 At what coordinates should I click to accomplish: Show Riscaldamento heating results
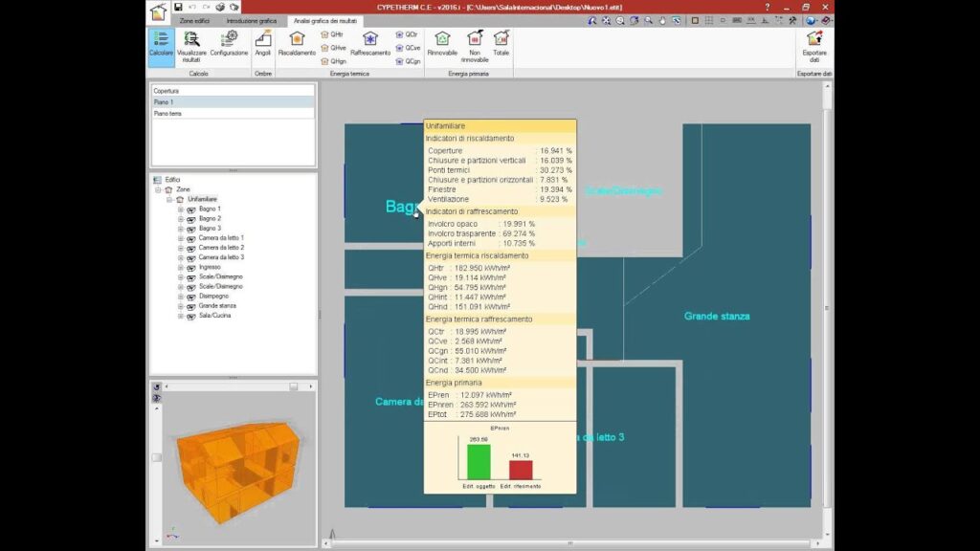pos(297,45)
